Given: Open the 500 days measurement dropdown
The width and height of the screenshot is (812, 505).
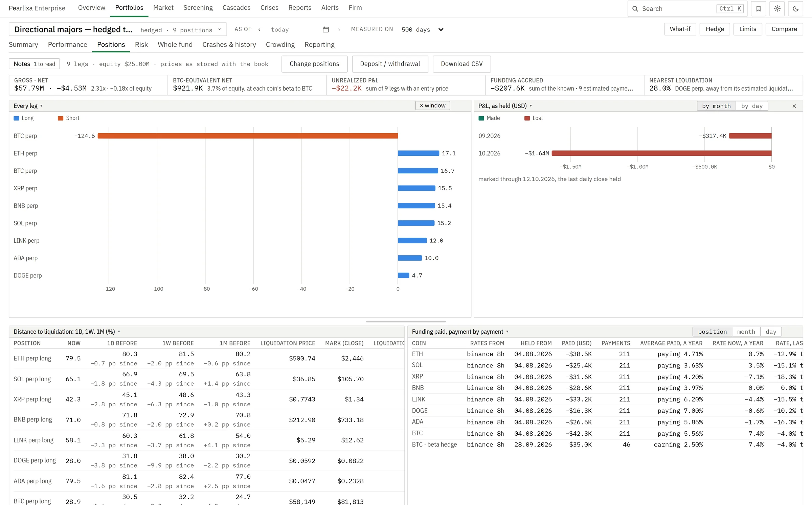Looking at the screenshot, I should click(x=423, y=30).
